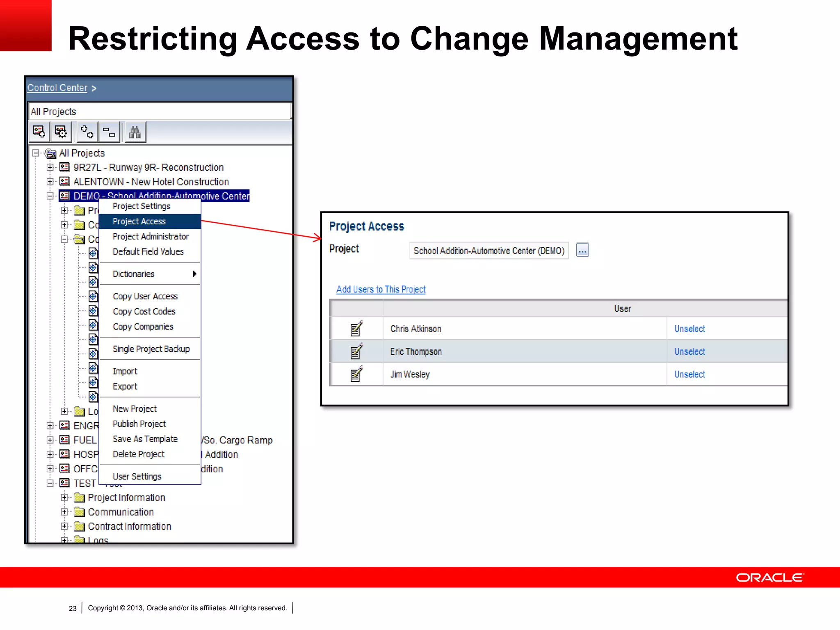This screenshot has height=630, width=840.
Task: Open Default Field Values menu entry
Action: tap(150, 252)
